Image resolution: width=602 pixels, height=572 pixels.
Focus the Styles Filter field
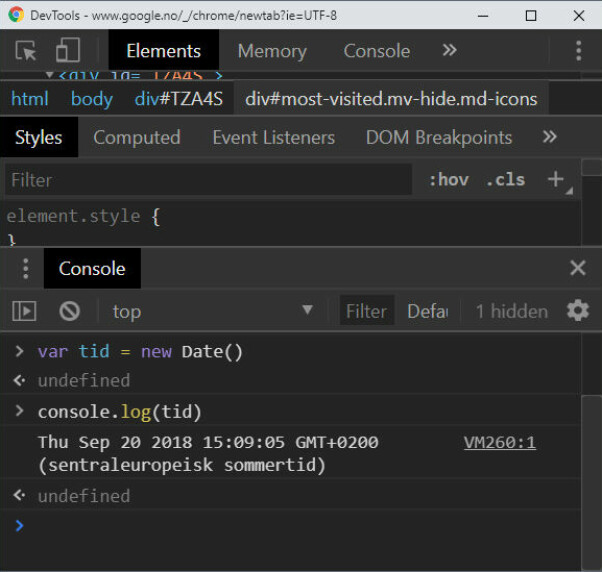208,180
